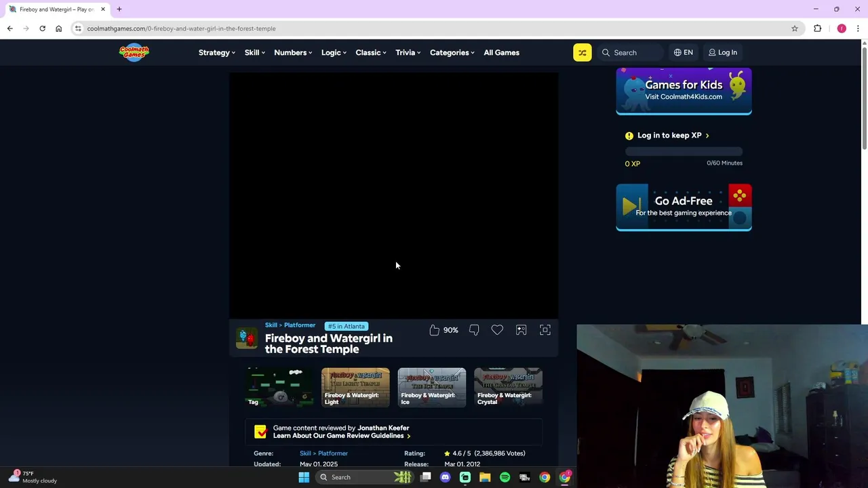Click the 90% like percentage
This screenshot has height=488, width=868.
[451, 330]
